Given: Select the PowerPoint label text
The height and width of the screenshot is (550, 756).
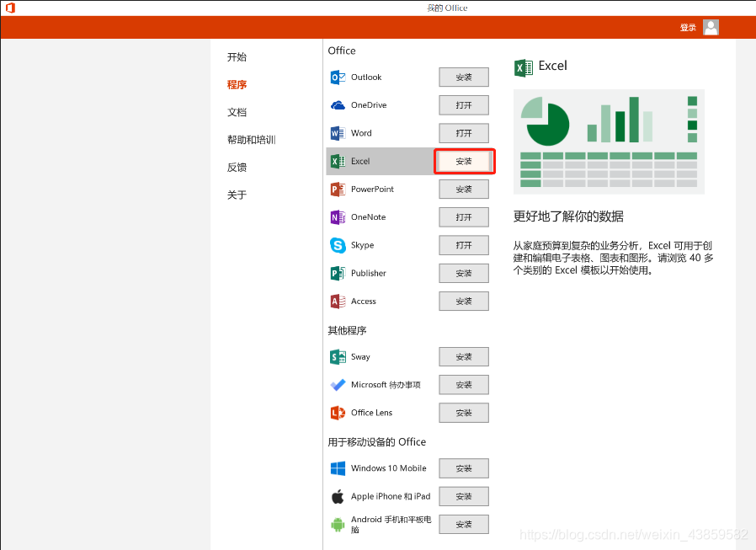Looking at the screenshot, I should tap(372, 190).
